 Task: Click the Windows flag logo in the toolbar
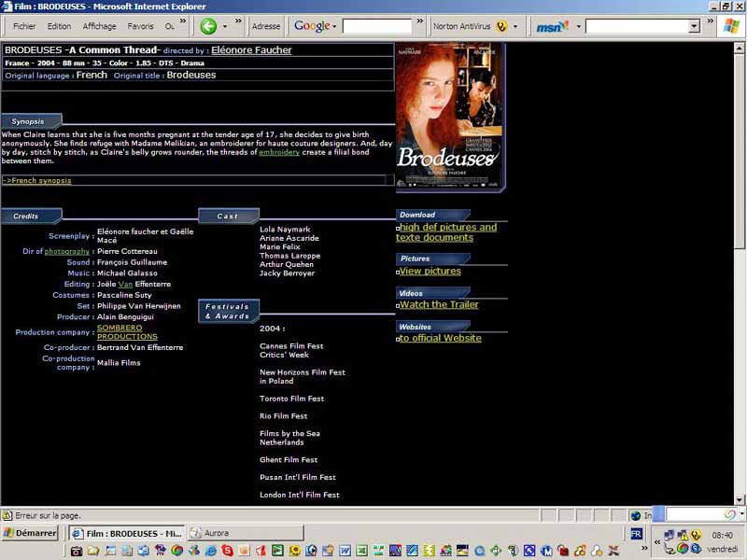(731, 26)
